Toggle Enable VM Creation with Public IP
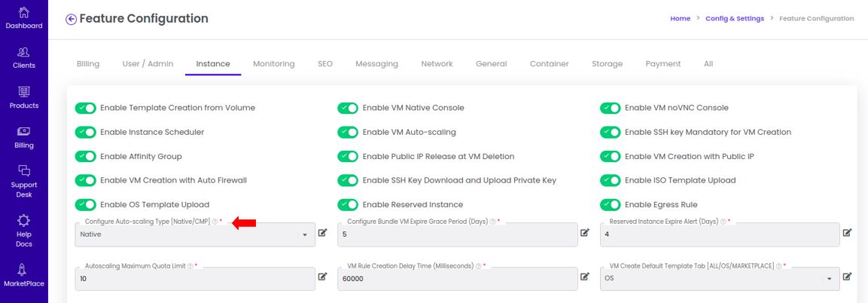The height and width of the screenshot is (303, 868). (x=610, y=157)
